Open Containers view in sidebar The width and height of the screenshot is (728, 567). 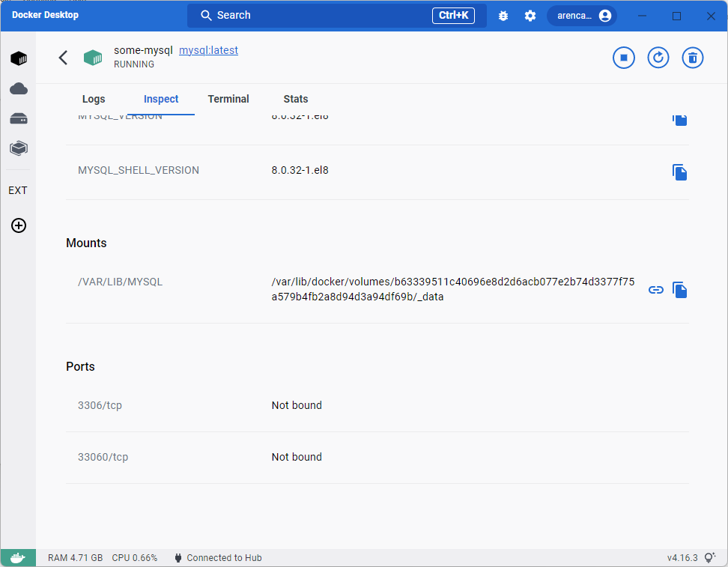tap(19, 58)
